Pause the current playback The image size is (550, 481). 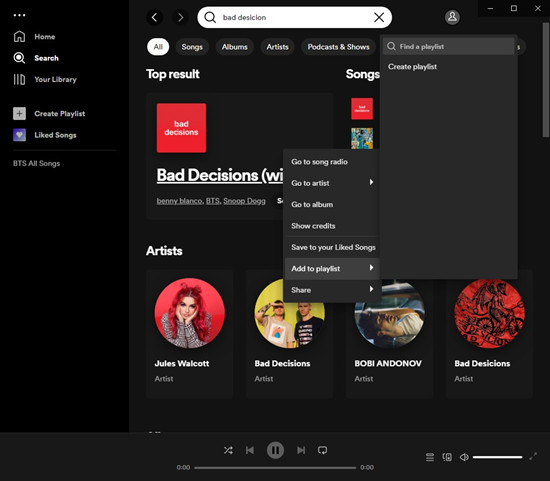pyautogui.click(x=275, y=450)
